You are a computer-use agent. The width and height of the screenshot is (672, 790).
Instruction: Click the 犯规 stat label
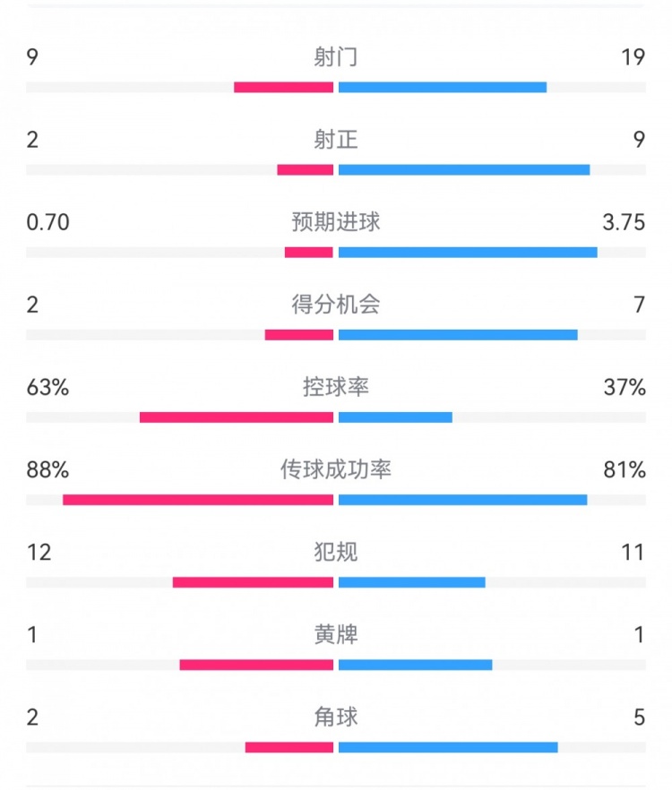pyautogui.click(x=336, y=552)
